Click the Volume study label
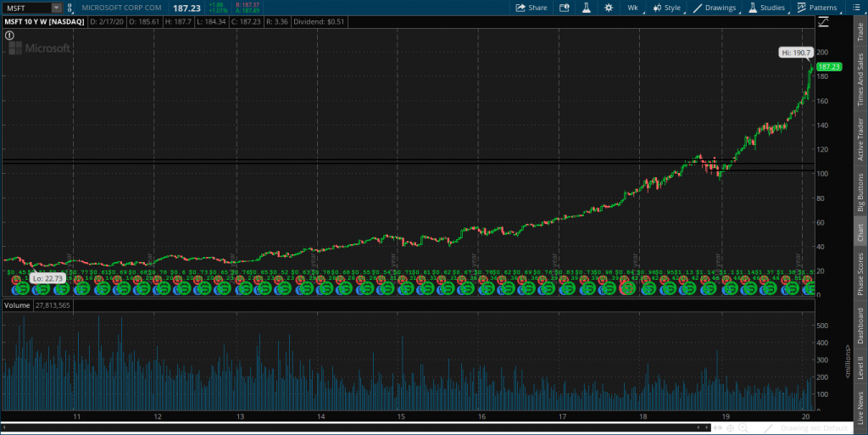This screenshot has width=868, height=435. (17, 305)
